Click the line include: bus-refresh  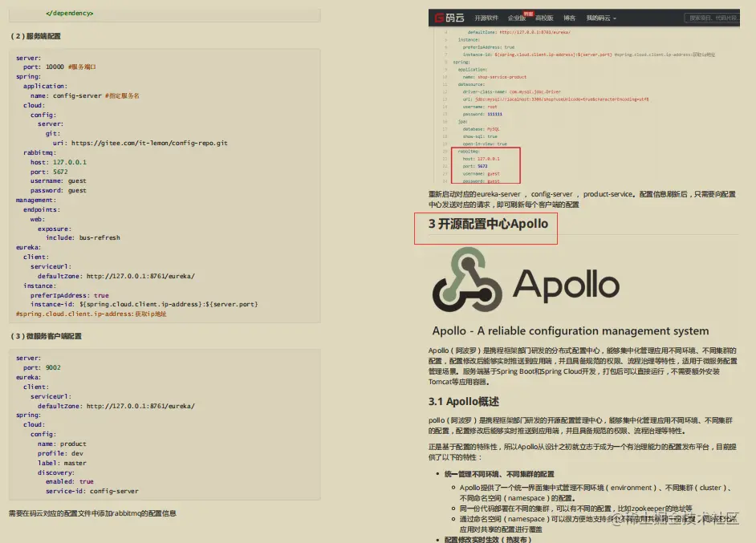click(83, 238)
